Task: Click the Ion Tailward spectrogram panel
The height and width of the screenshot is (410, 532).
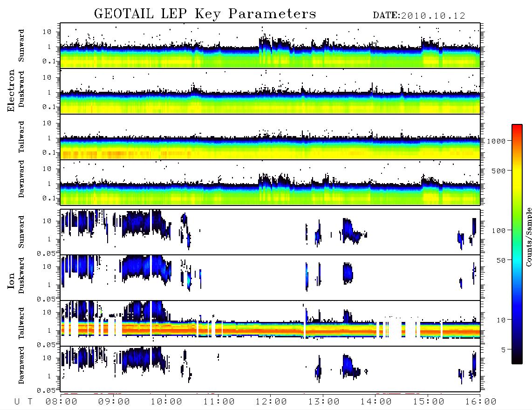Action: click(x=270, y=323)
